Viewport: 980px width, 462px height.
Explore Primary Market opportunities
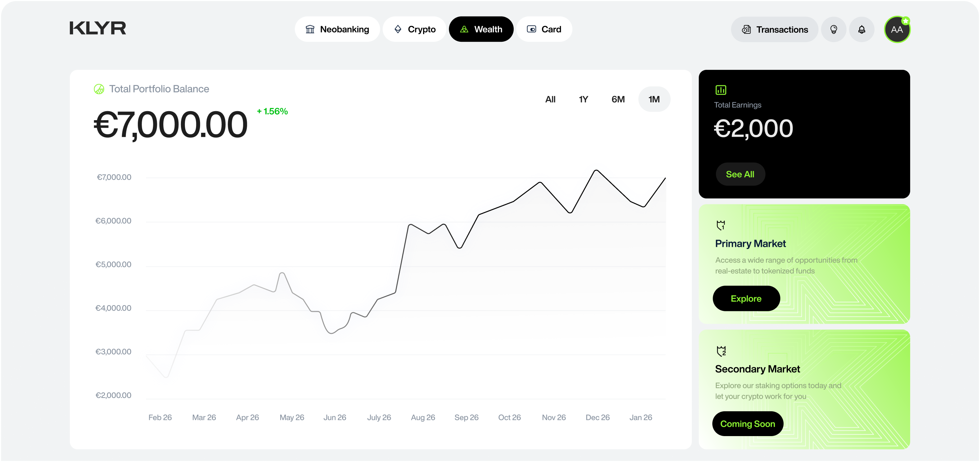point(746,298)
